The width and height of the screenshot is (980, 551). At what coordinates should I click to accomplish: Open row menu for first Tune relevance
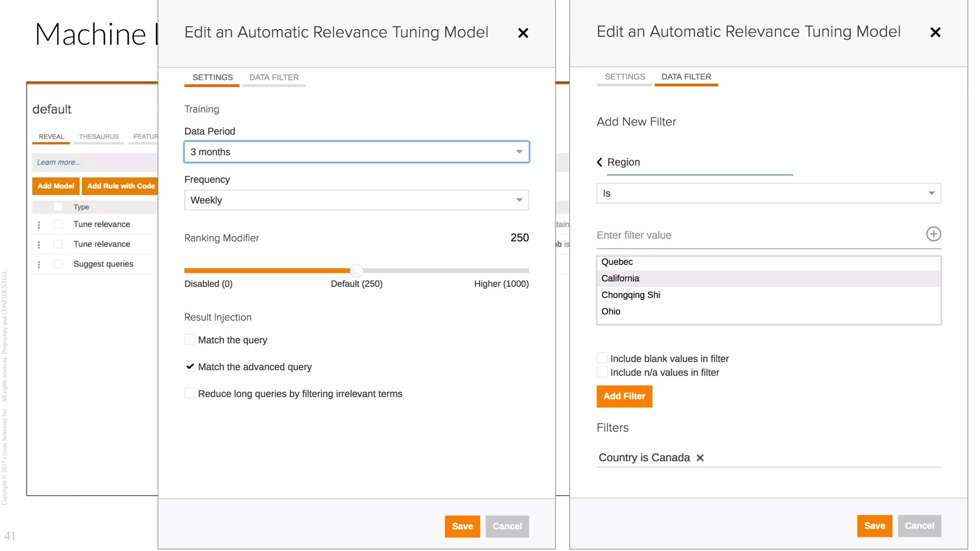39,224
